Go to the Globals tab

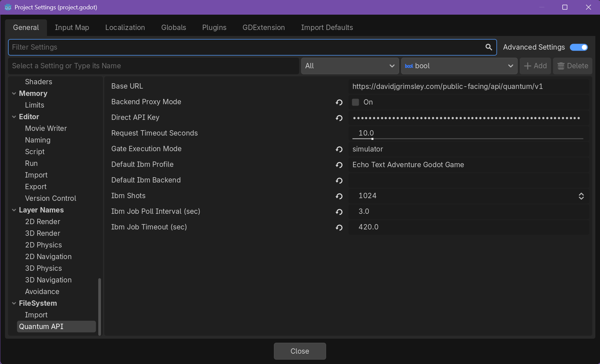174,28
